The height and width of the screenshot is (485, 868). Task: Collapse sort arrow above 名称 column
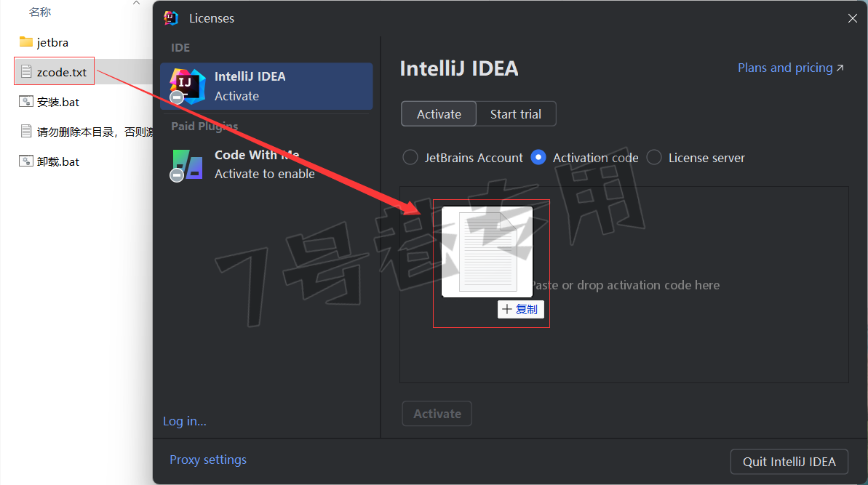(136, 4)
